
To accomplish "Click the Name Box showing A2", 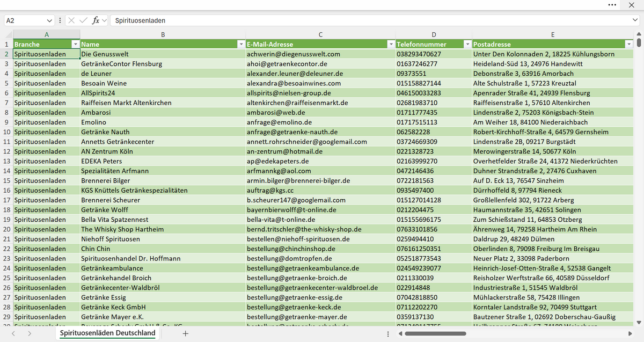I will (24, 20).
